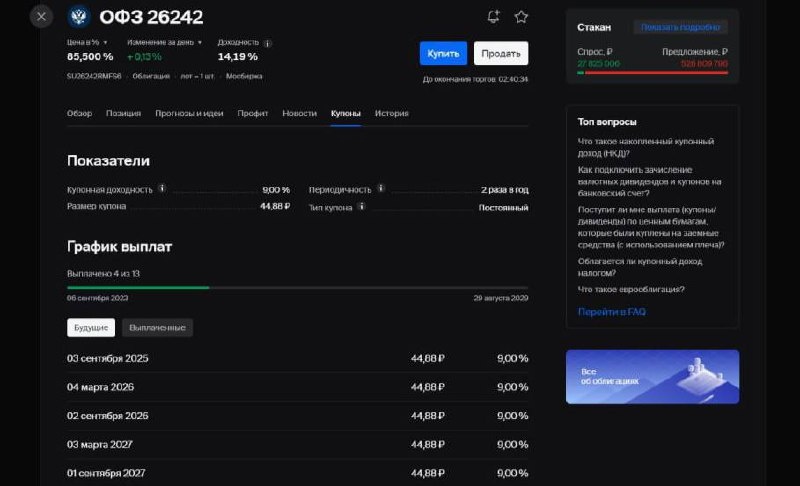Click the Размер купона 44,88 ₽ value
This screenshot has width=800, height=486.
coord(275,206)
